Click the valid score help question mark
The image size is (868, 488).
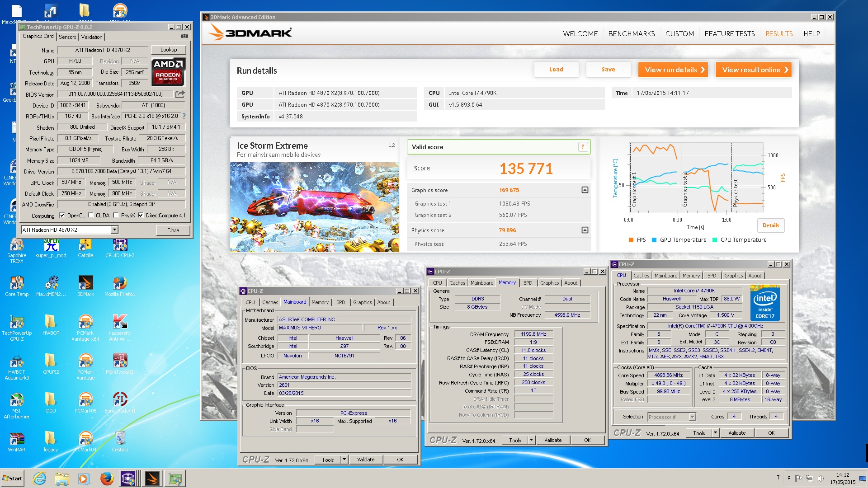pyautogui.click(x=583, y=147)
